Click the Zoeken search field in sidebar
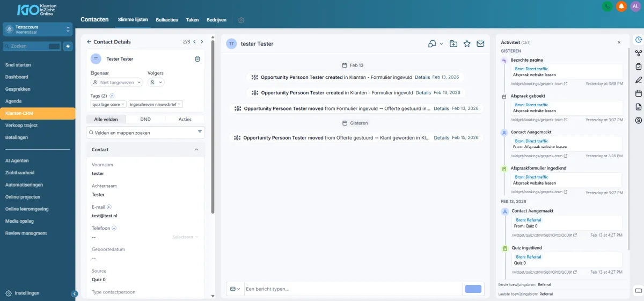Viewport: 644px width, 301px height. point(32,46)
